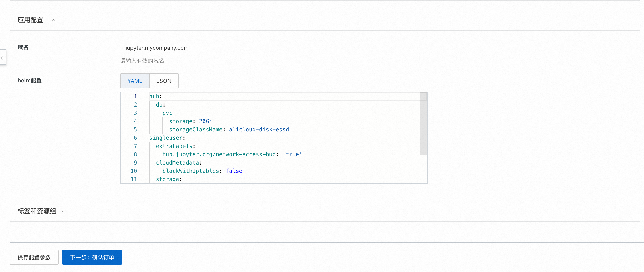Click the 'cloudMetadata:' entry in the editor

pyautogui.click(x=178, y=162)
